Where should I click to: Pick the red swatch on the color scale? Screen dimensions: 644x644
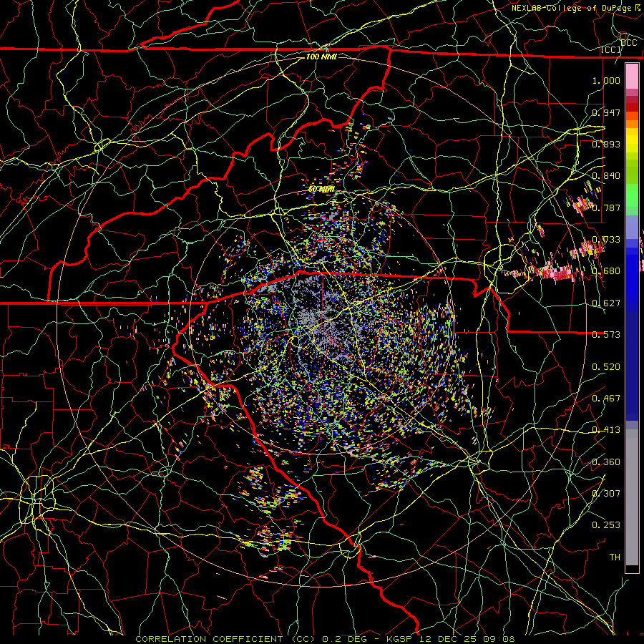tap(632, 107)
